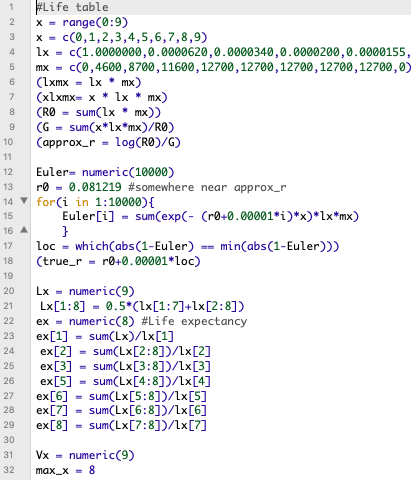411x480 pixels.
Task: Click the Euler[i] assignment inside loop
Action: click(x=211, y=217)
